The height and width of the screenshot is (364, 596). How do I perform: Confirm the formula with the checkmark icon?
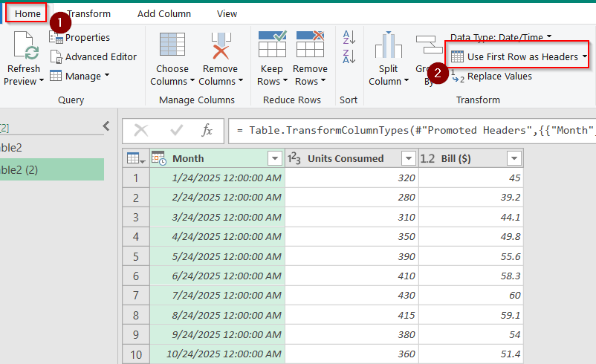tap(176, 130)
